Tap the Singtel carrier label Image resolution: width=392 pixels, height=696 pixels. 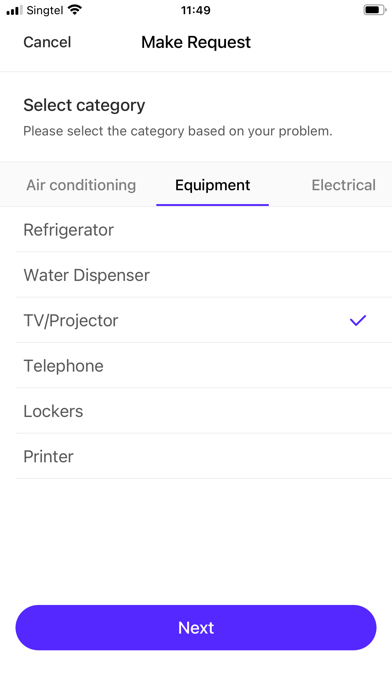(x=45, y=10)
